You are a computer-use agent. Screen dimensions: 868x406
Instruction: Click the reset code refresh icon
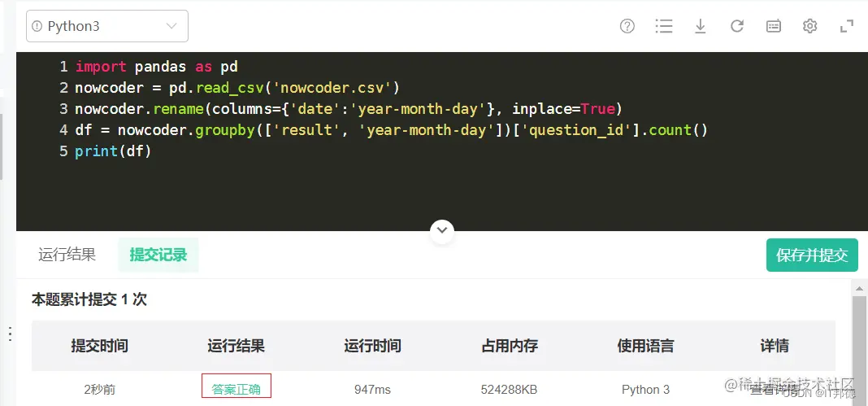737,26
